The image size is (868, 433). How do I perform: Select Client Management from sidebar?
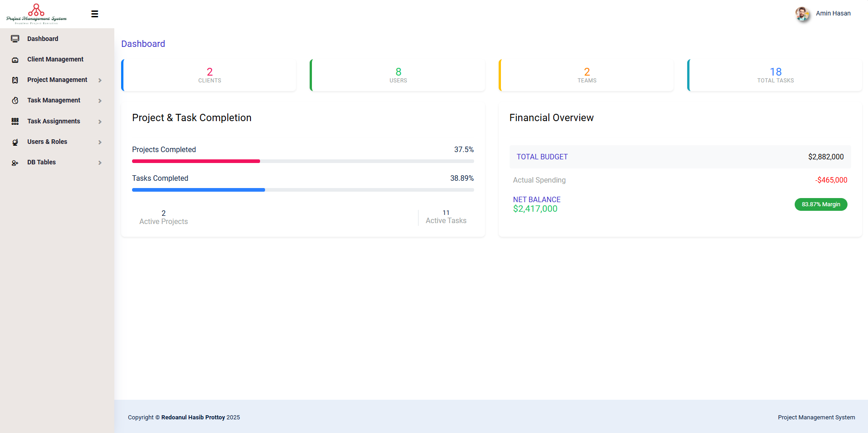pyautogui.click(x=55, y=59)
